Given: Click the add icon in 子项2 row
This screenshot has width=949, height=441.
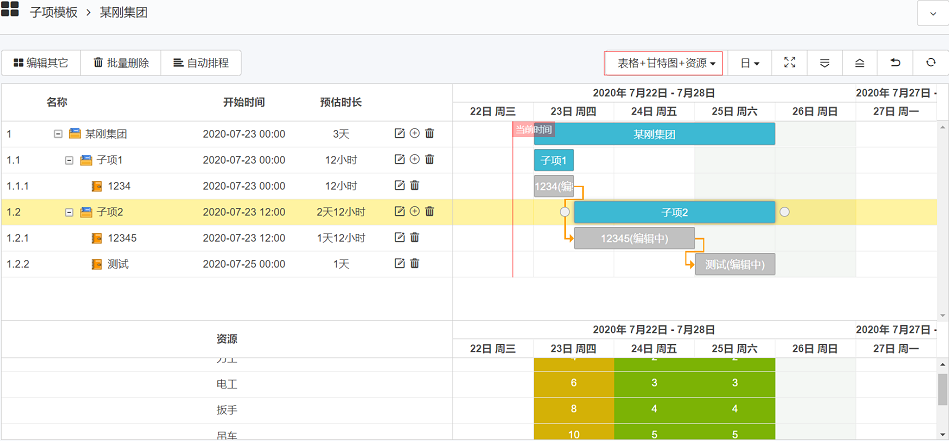Looking at the screenshot, I should coord(415,211).
